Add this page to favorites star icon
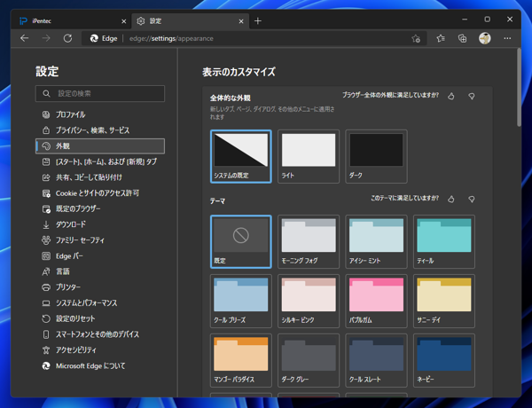Viewport: 532px width, 408px height. coord(416,39)
